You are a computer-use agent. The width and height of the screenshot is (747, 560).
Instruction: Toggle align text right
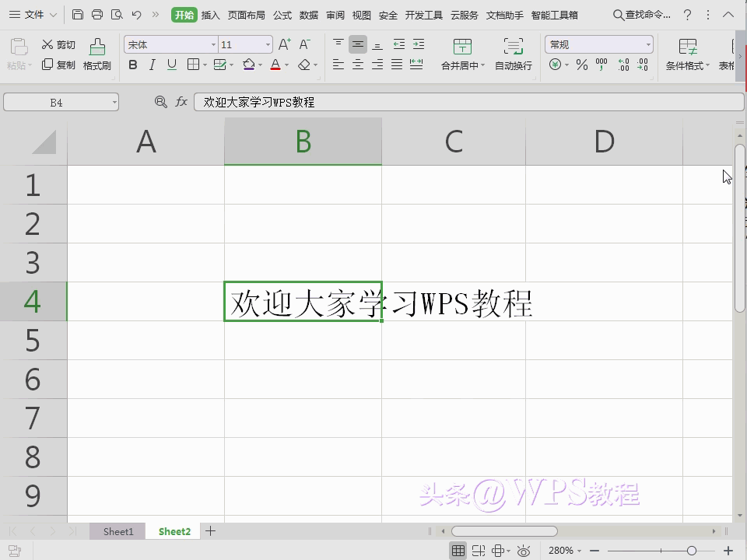tap(377, 64)
